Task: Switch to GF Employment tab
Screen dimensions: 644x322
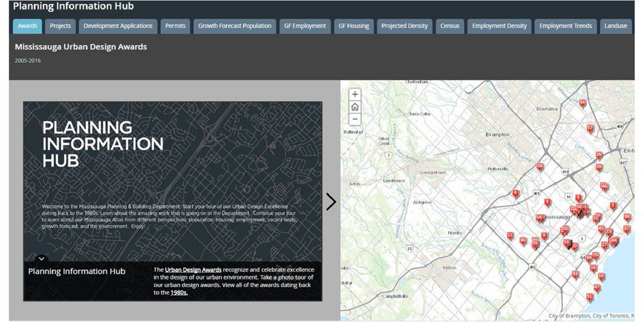Action: coord(305,26)
